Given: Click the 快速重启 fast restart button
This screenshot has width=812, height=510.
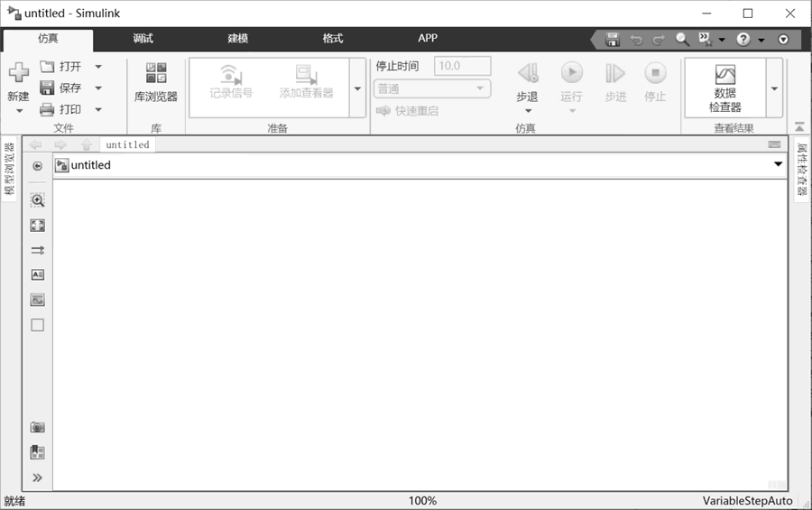Looking at the screenshot, I should tap(408, 111).
